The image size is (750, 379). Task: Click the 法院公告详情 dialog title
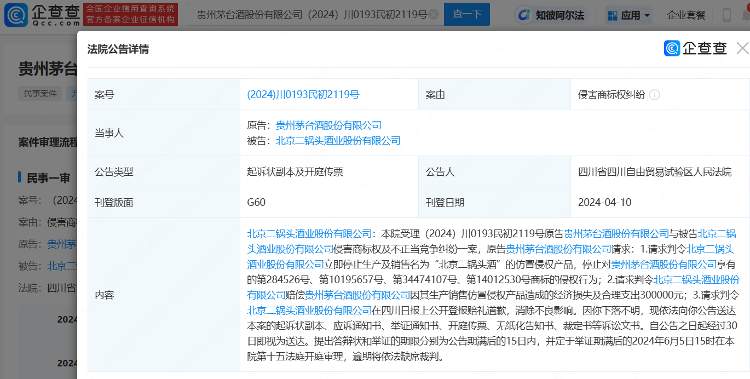click(x=118, y=49)
